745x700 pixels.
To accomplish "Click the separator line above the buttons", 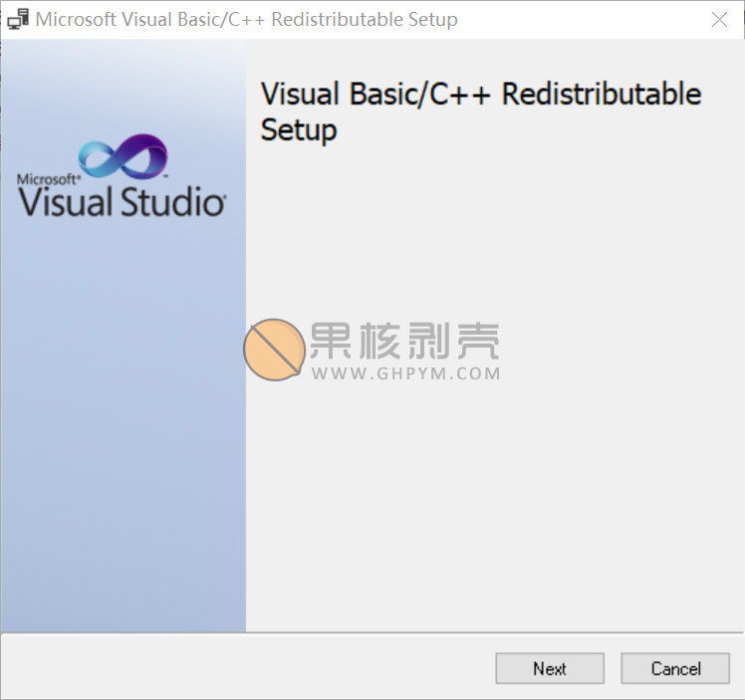I will tap(372, 632).
